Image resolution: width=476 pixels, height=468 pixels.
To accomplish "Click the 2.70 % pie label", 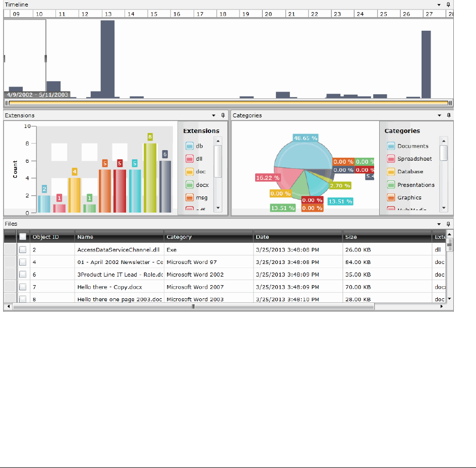I will point(340,185).
